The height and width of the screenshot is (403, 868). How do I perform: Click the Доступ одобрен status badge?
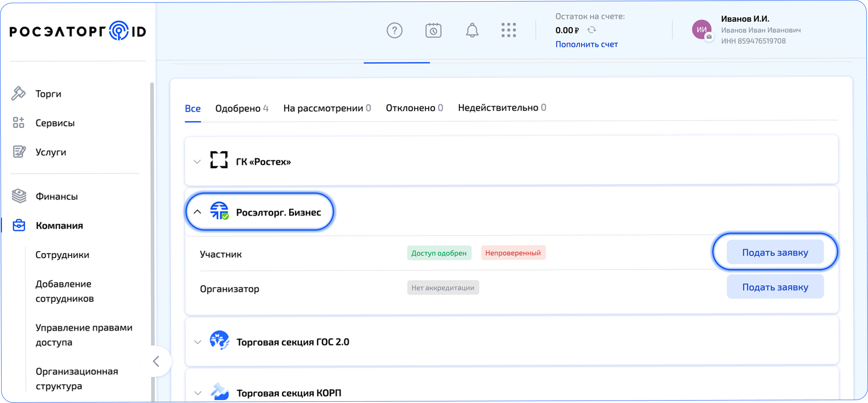[439, 253]
